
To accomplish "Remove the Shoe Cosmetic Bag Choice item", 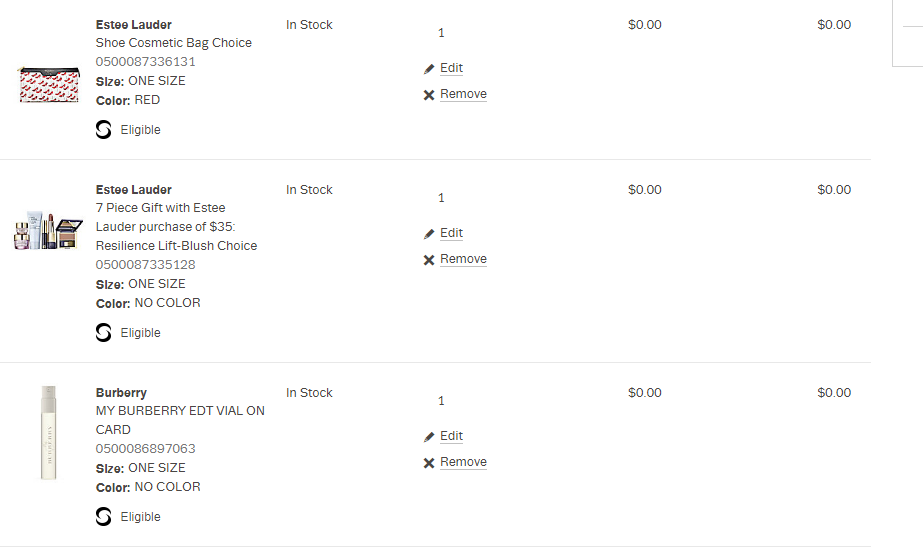I will pos(463,94).
